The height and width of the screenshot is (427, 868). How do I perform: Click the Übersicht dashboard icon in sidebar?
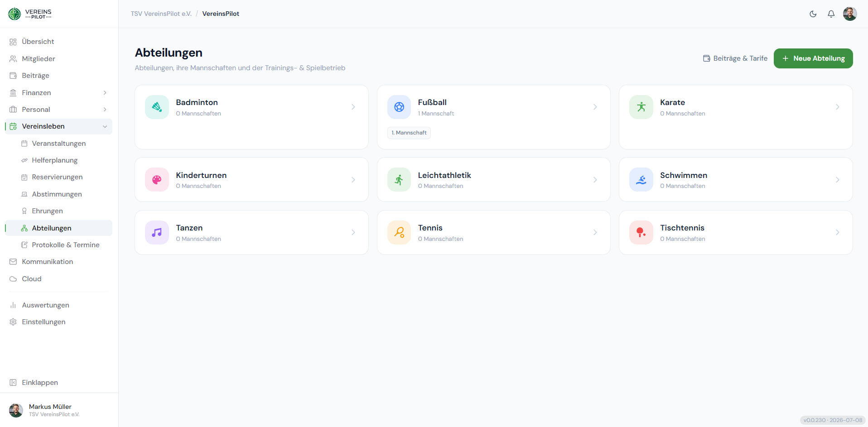(13, 42)
